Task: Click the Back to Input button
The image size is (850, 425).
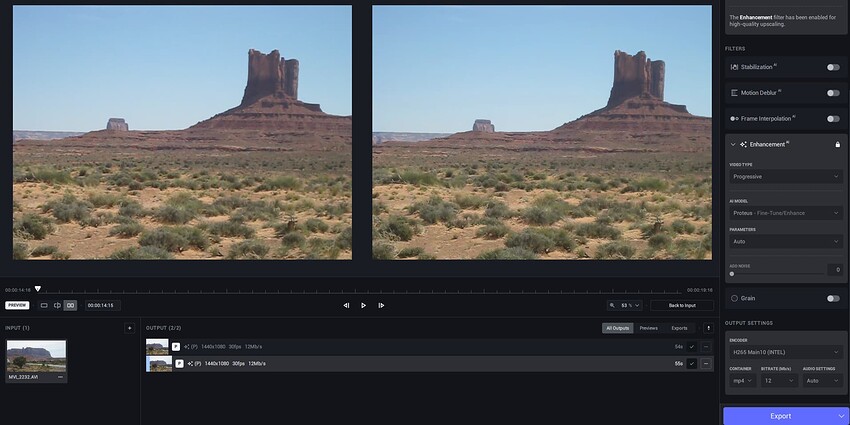Action: click(x=682, y=305)
